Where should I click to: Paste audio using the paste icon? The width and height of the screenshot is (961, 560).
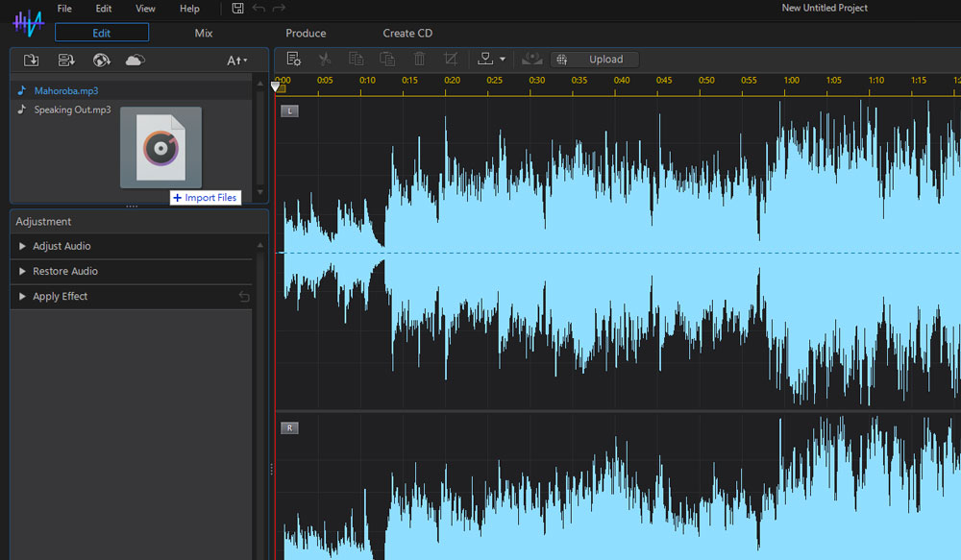388,59
